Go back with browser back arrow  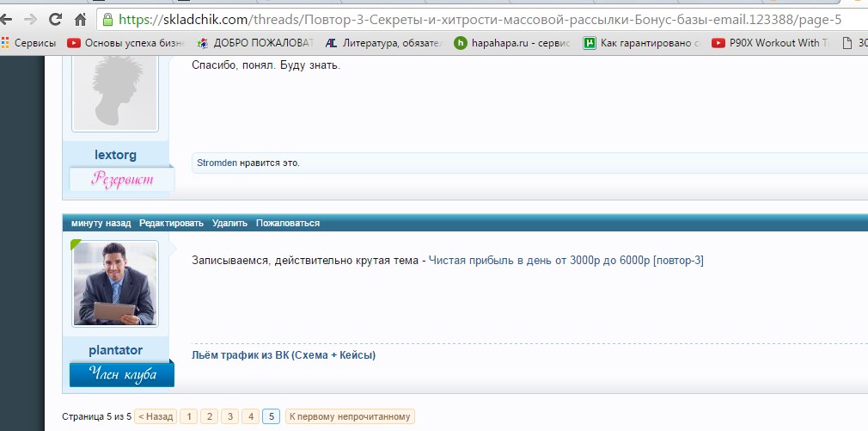pos(5,20)
